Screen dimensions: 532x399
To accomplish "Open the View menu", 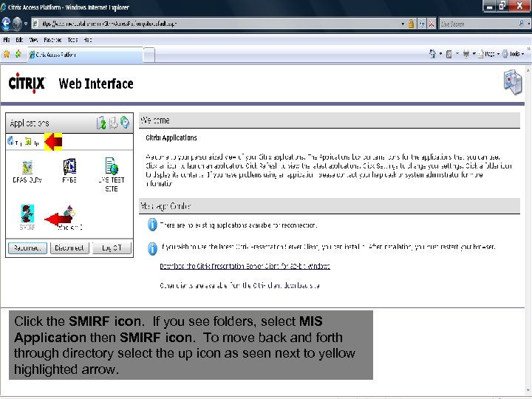I will pos(33,40).
